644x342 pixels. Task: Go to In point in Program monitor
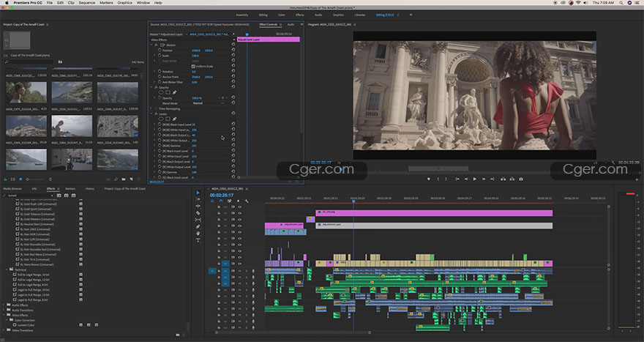457,179
